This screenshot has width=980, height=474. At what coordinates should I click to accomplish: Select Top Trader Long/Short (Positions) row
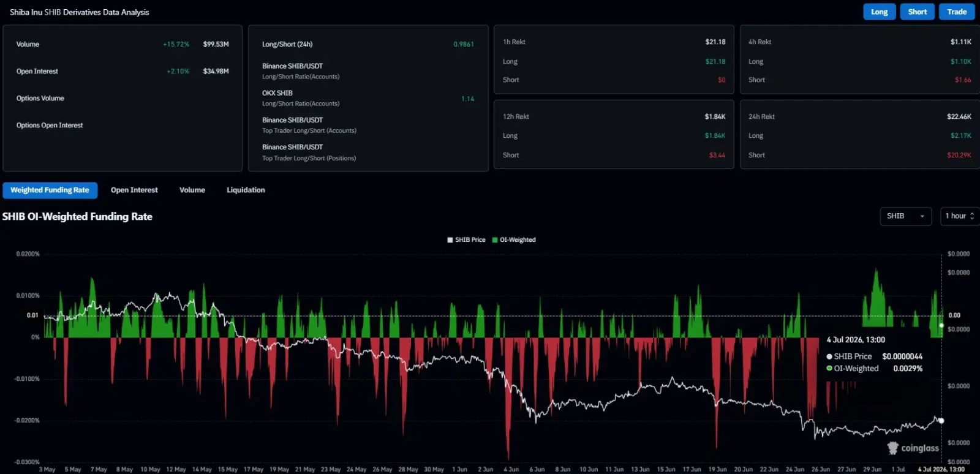pos(309,152)
